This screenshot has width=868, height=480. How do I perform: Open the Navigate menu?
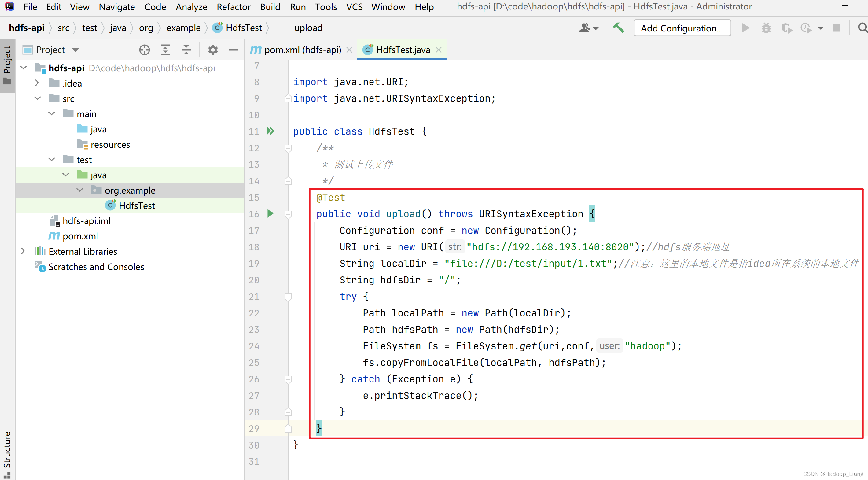[x=116, y=7]
